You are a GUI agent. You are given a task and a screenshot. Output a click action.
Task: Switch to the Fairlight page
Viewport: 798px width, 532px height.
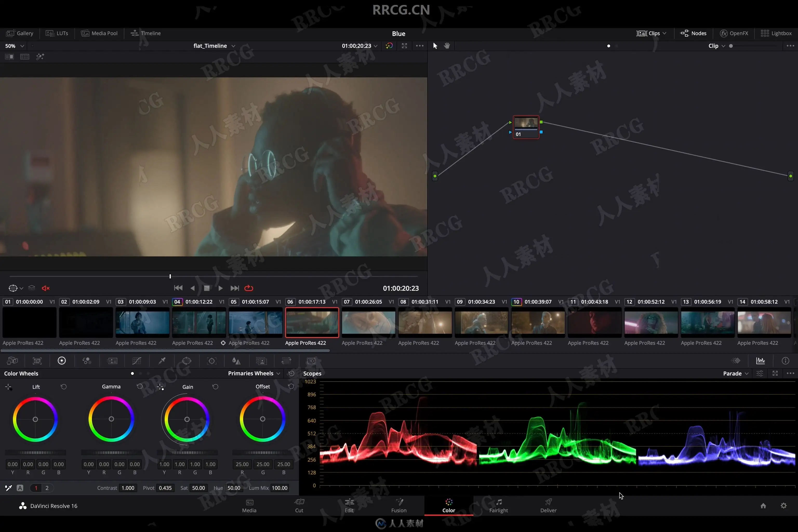(x=498, y=505)
